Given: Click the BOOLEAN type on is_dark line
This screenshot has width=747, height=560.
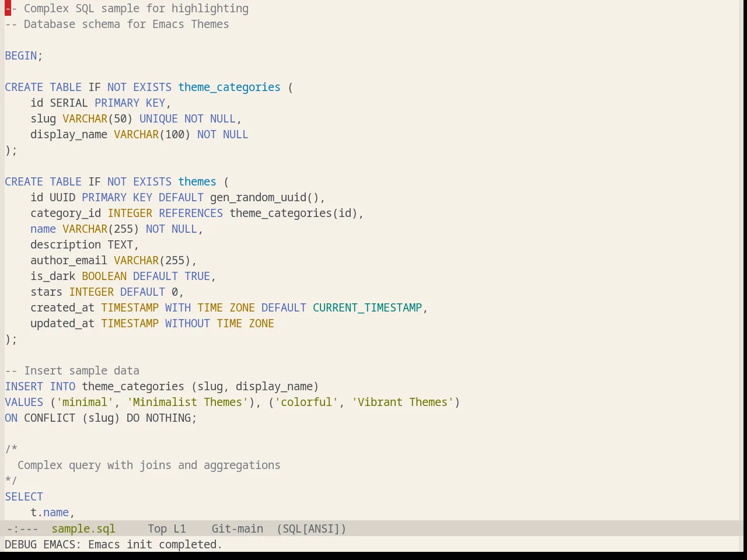Looking at the screenshot, I should (x=104, y=276).
